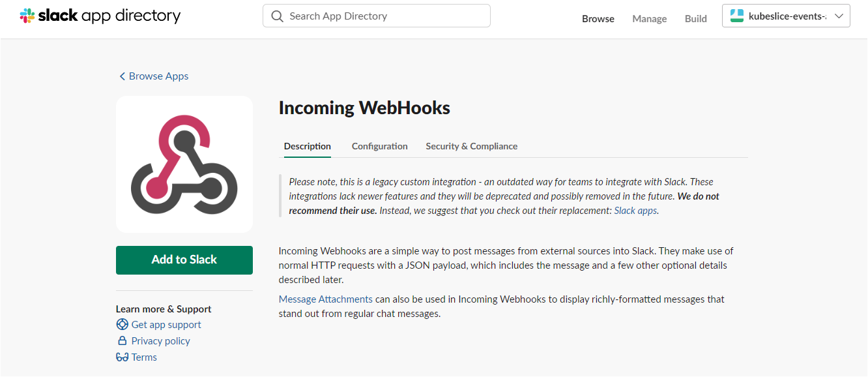Click the bold 'We do not recommend their use' text
868x377 pixels.
504,203
